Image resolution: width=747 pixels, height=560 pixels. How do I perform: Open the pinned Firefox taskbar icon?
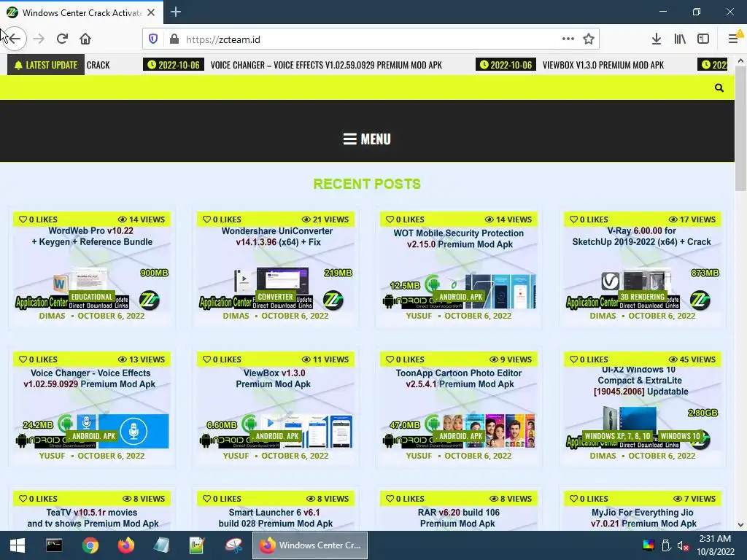125,545
